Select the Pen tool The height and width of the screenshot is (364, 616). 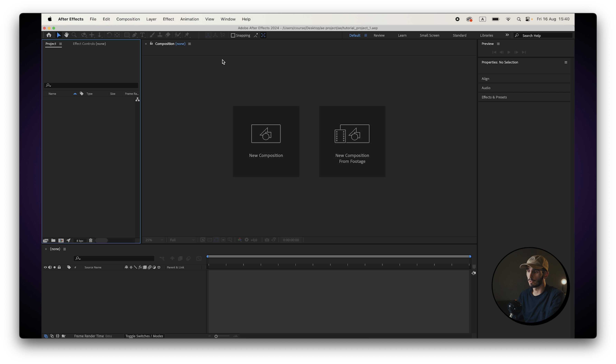pyautogui.click(x=135, y=35)
